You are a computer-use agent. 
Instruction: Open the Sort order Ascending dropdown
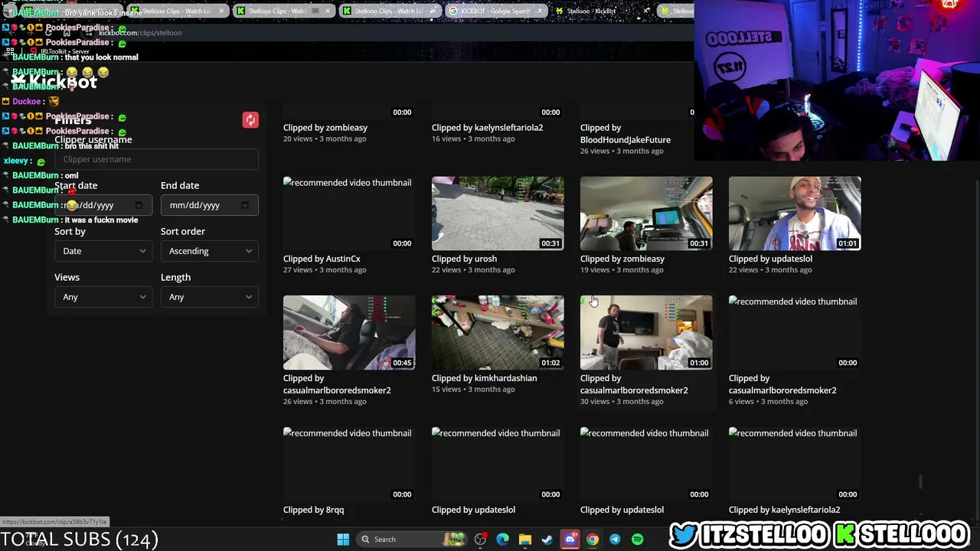[210, 251]
